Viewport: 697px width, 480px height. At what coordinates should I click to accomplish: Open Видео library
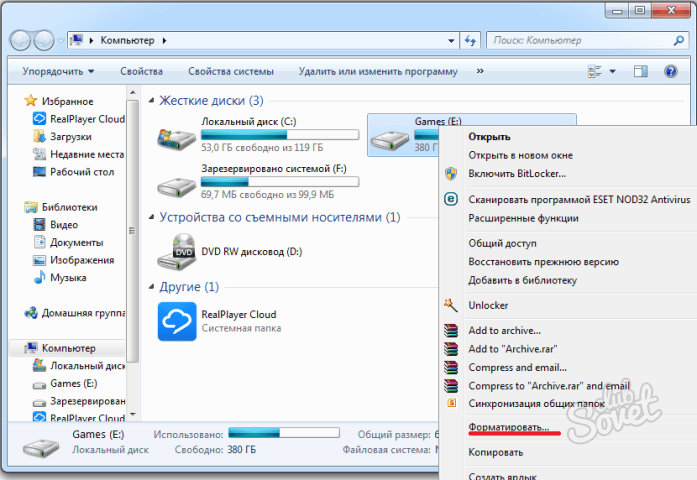pos(56,224)
